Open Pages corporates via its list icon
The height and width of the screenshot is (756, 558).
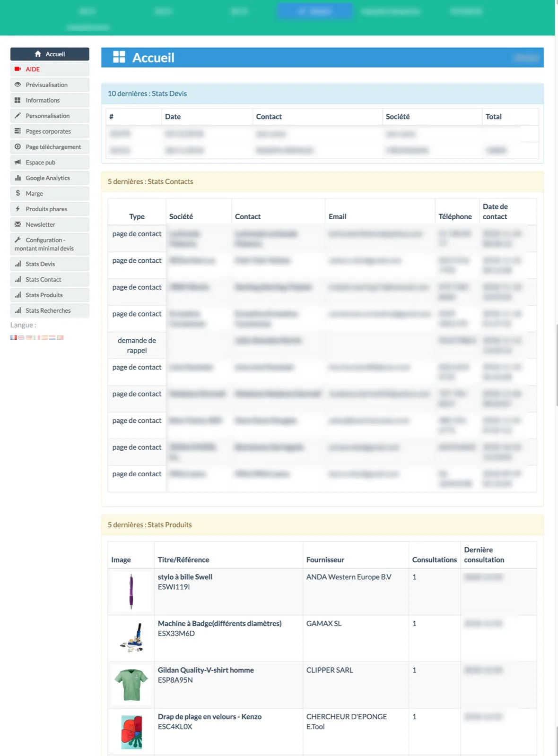click(x=17, y=131)
